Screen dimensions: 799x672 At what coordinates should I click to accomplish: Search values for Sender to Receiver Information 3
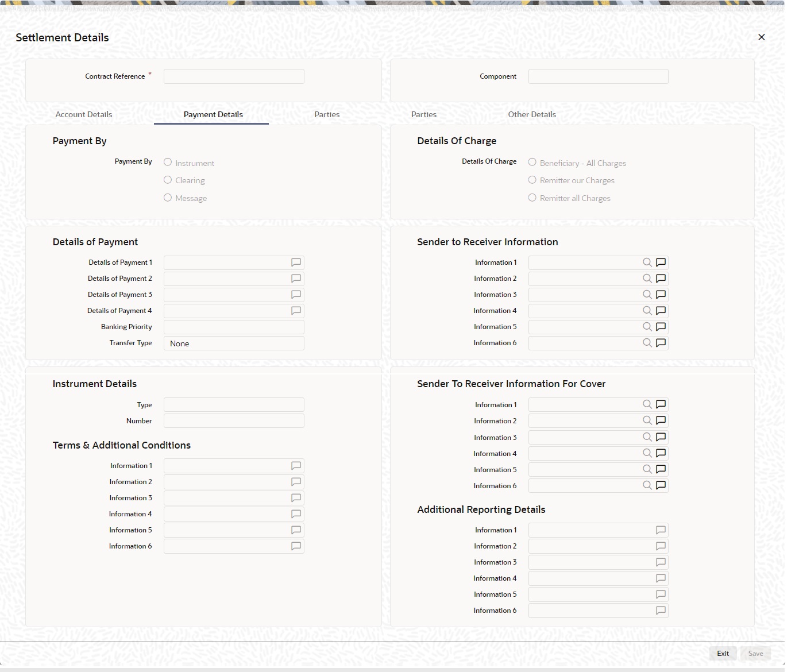coord(647,295)
